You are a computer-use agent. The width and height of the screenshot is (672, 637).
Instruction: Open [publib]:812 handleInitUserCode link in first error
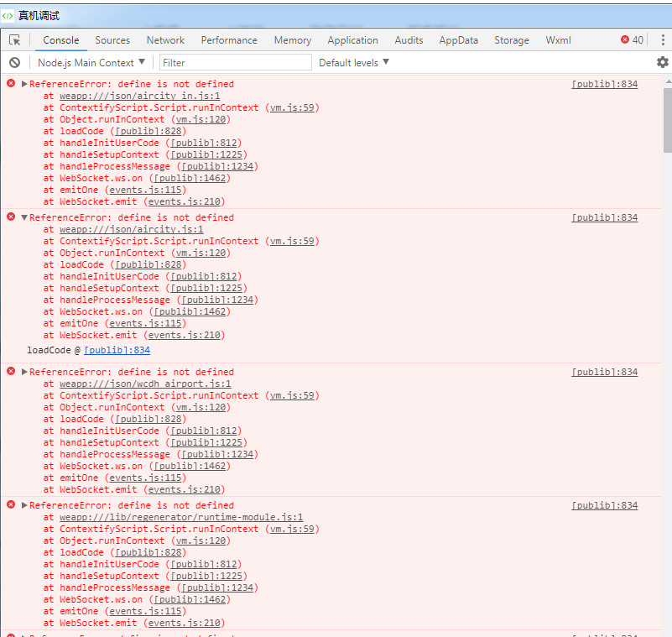point(204,143)
